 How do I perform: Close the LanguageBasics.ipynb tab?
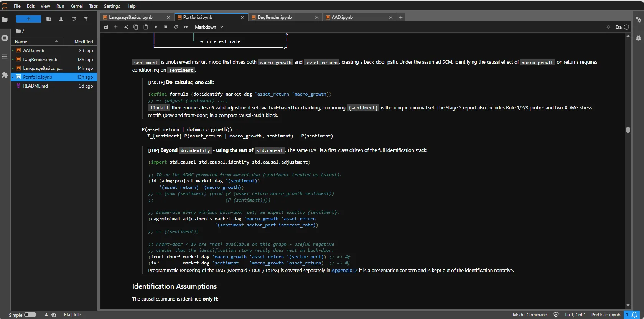tap(168, 17)
